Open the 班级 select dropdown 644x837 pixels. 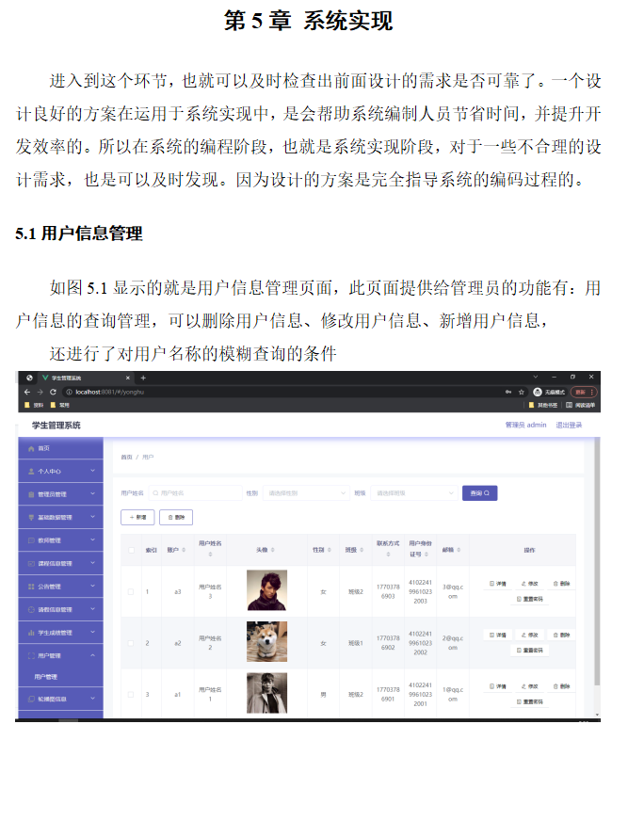pos(414,493)
